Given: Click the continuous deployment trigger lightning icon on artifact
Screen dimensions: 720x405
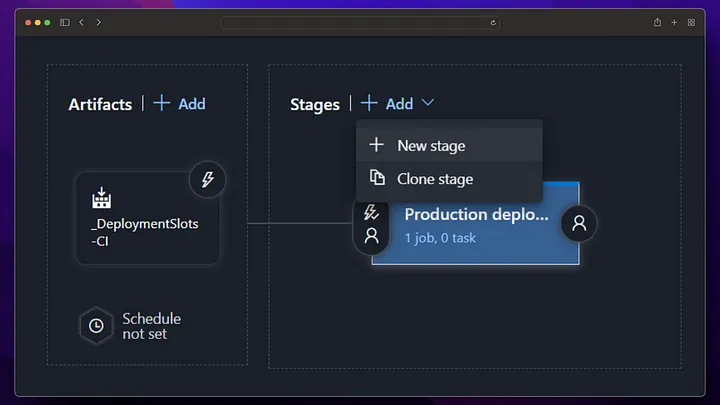Looking at the screenshot, I should click(208, 180).
